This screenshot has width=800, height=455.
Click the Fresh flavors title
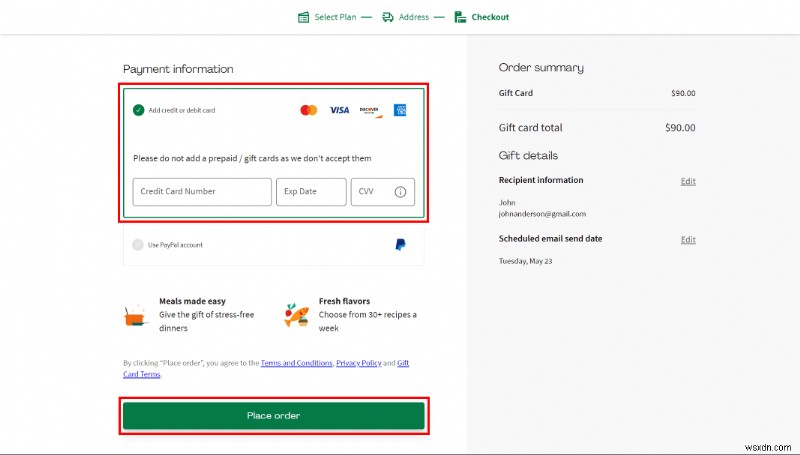(x=344, y=301)
